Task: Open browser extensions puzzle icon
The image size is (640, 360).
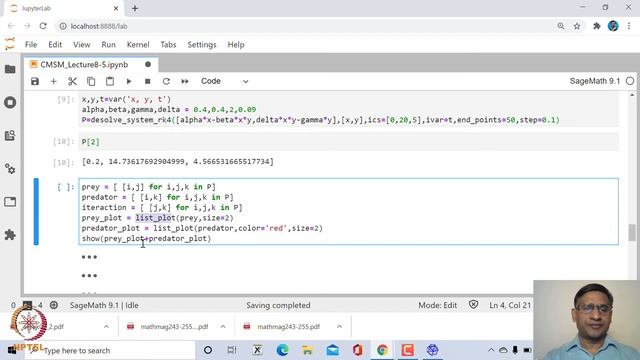Action: [x=597, y=26]
